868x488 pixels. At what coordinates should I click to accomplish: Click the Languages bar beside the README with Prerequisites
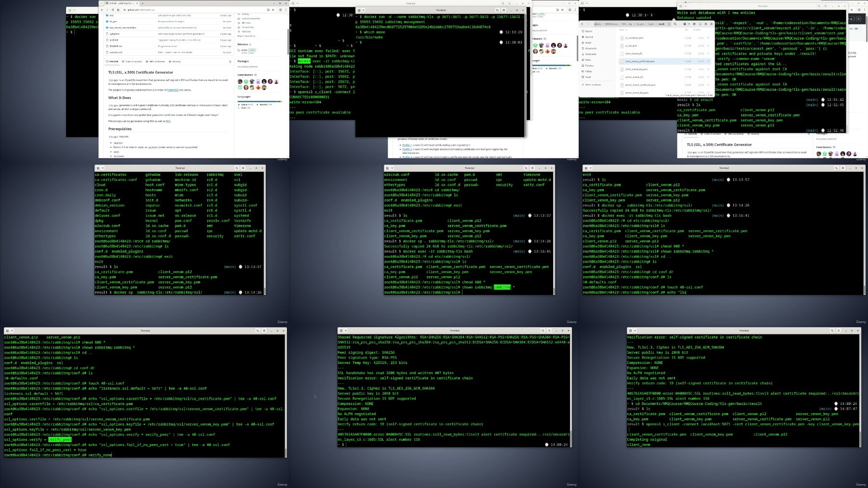[x=259, y=101]
